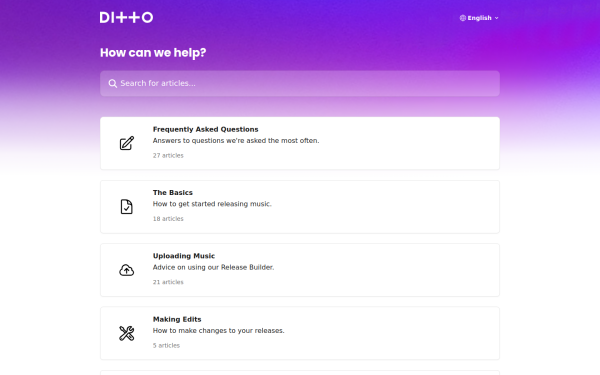This screenshot has height=375, width=600.
Task: Click 'How to make changes to your releases'
Action: pos(218,331)
